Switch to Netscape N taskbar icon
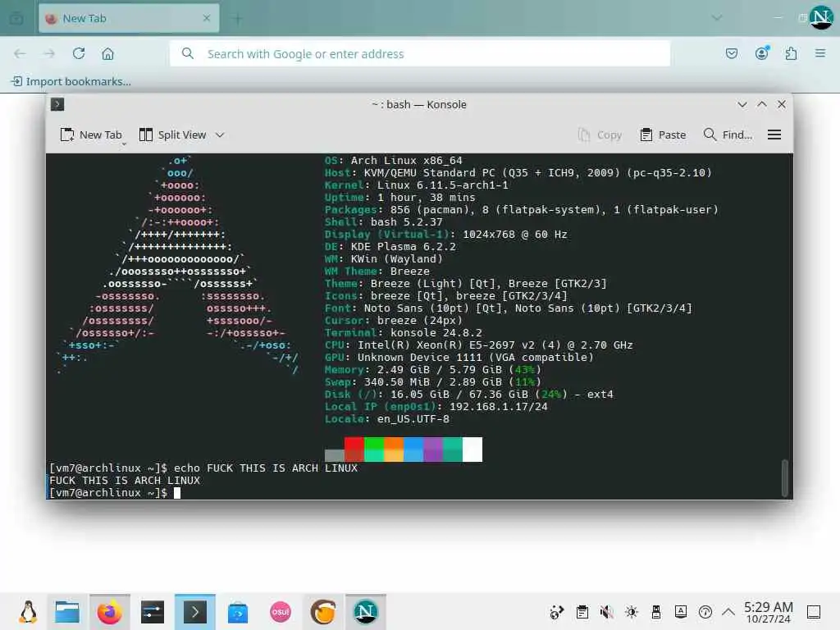This screenshot has height=630, width=840. pos(365,612)
